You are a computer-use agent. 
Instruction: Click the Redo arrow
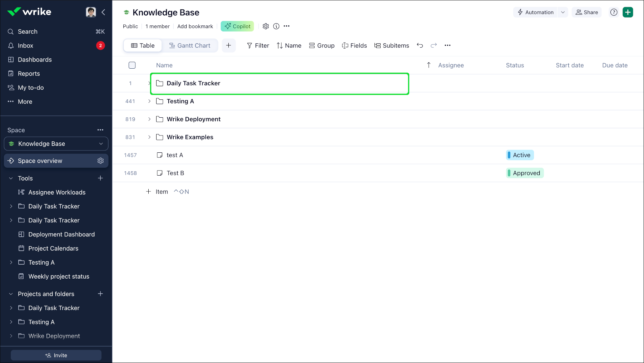coord(434,45)
